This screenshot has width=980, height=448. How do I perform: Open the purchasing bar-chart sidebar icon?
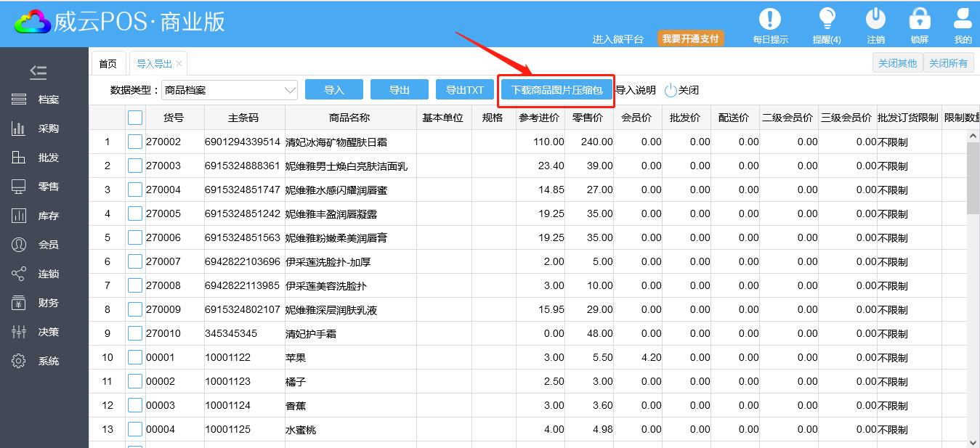[19, 129]
